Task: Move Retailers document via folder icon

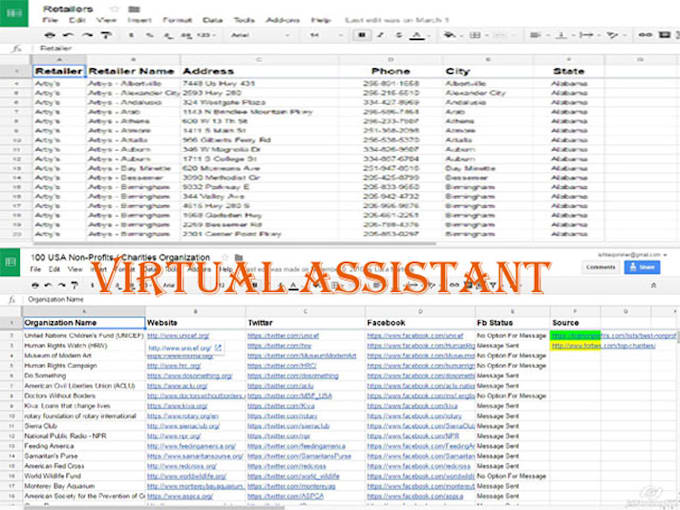Action: [x=134, y=9]
